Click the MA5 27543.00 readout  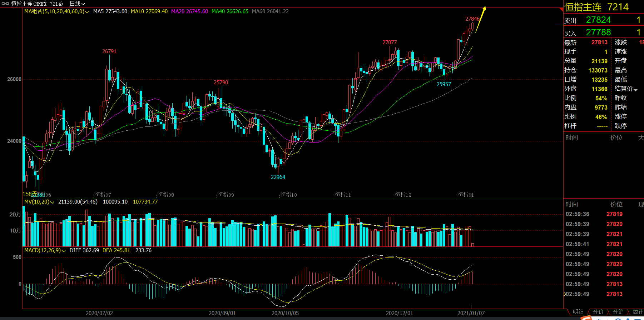pos(110,11)
